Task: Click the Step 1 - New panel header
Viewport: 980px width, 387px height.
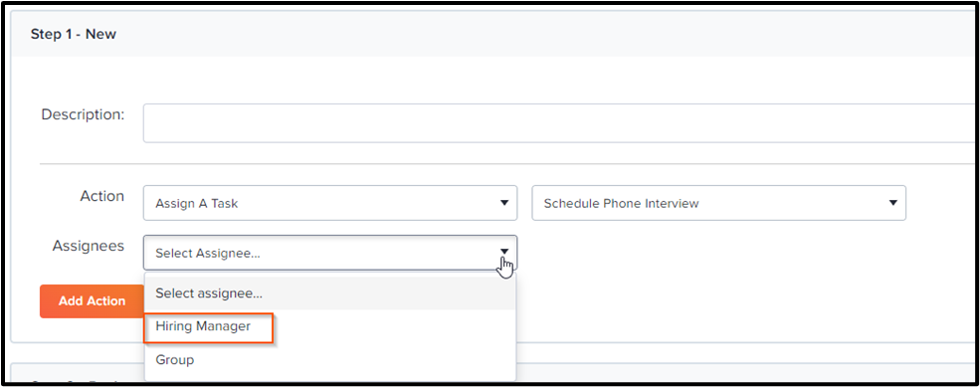Action: click(493, 35)
